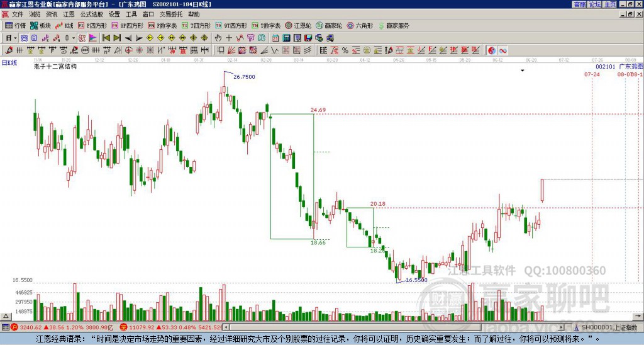
Task: Click the red target circle tool icon
Action: 128,50
